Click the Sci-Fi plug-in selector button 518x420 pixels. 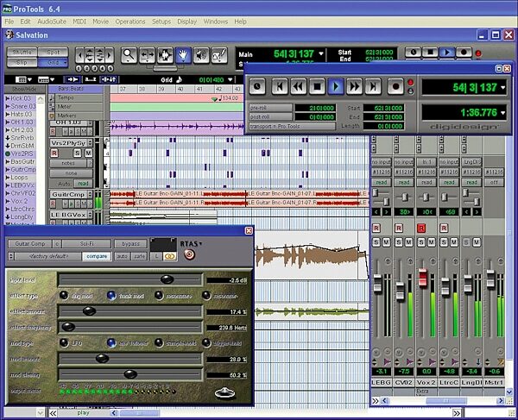click(86, 244)
